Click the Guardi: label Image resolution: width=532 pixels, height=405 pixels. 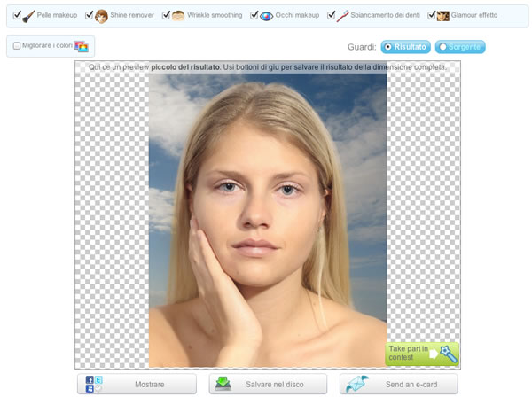362,47
